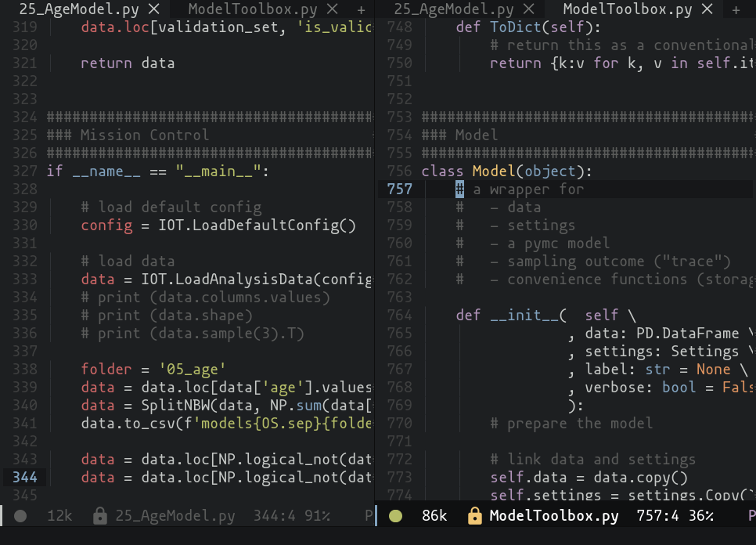
Task: Click the 86k file size in right modeline
Action: tap(434, 516)
